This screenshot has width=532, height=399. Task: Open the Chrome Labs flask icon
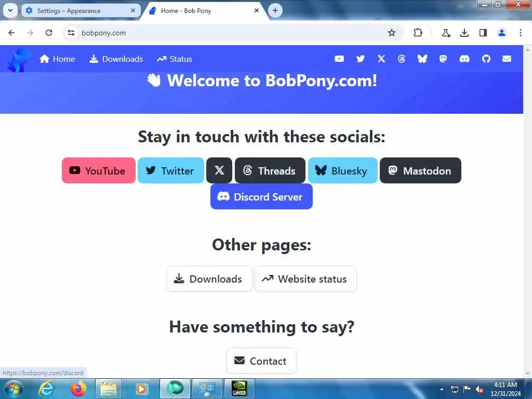pos(445,33)
